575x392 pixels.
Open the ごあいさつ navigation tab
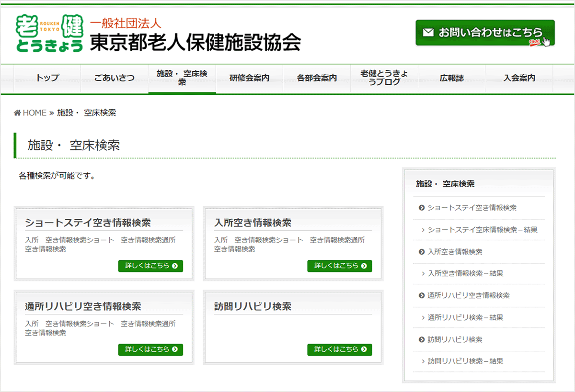click(115, 78)
